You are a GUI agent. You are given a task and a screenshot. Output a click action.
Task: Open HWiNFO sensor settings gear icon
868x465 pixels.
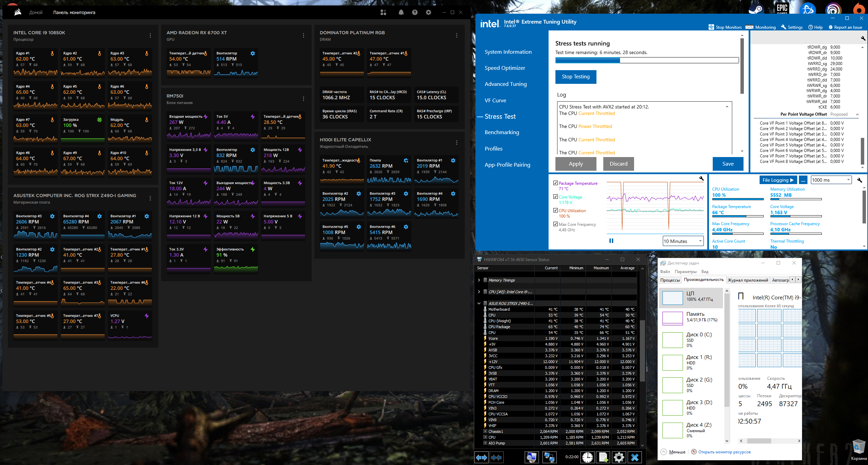(619, 457)
